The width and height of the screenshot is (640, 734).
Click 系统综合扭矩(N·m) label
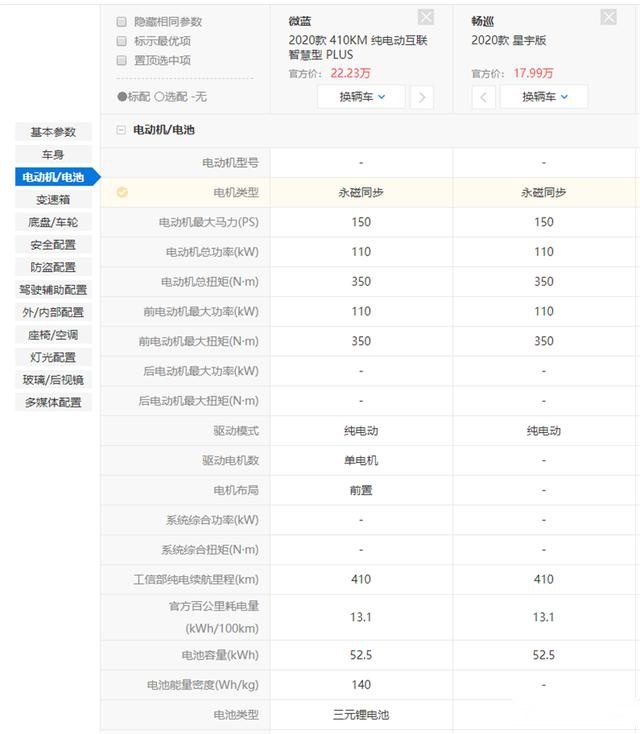(x=210, y=550)
